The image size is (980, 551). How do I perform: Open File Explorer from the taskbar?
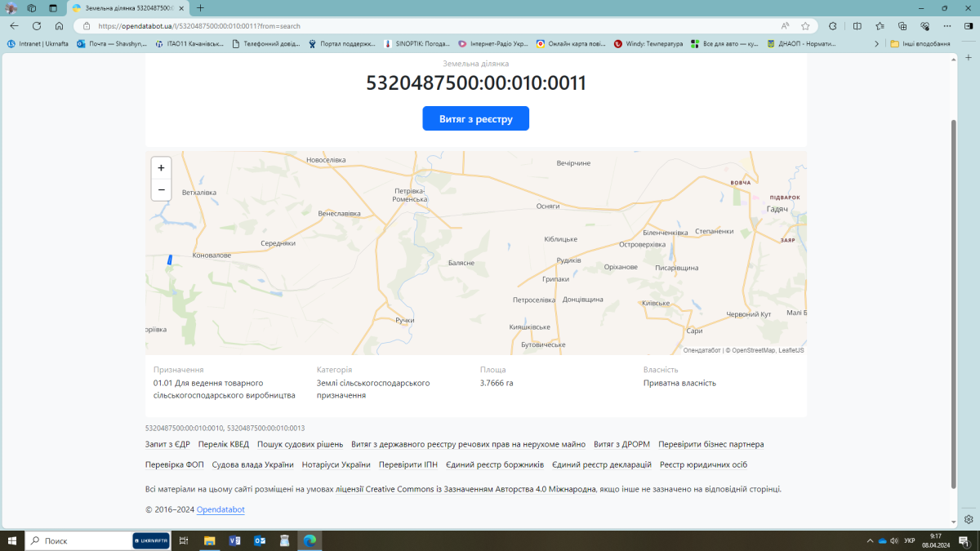coord(209,540)
